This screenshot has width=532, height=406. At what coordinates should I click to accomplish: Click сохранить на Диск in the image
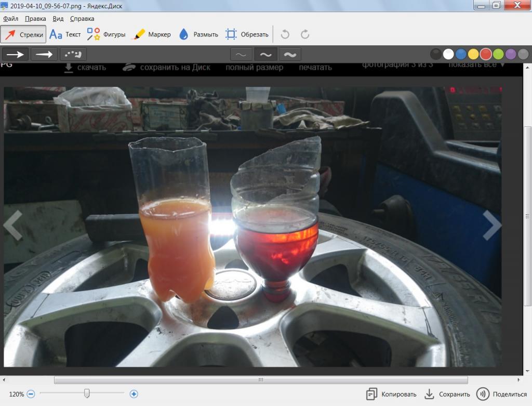coord(167,67)
